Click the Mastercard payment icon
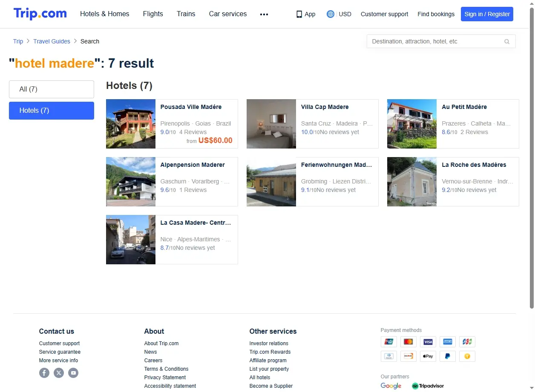Viewport: 535px width, 392px height. tap(408, 342)
